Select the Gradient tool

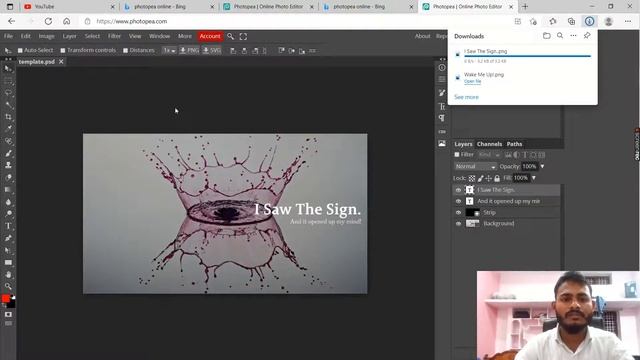tap(8, 190)
